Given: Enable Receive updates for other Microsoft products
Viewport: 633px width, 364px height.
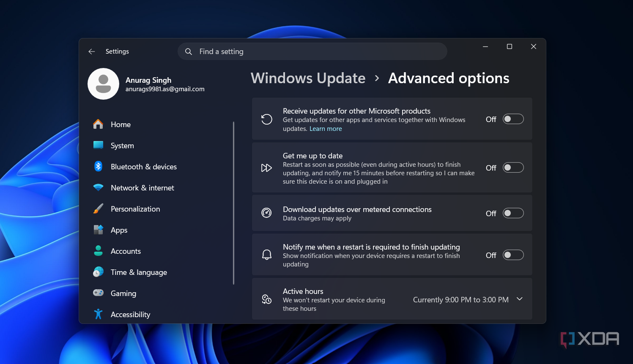Looking at the screenshot, I should 513,119.
